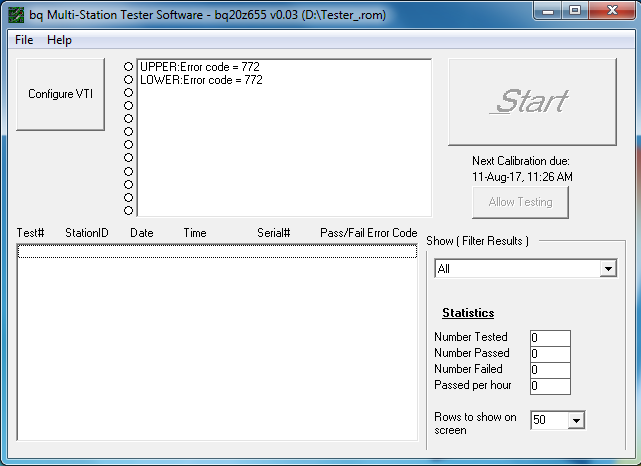The height and width of the screenshot is (466, 641).
Task: Click the Serial# column header
Action: point(273,233)
